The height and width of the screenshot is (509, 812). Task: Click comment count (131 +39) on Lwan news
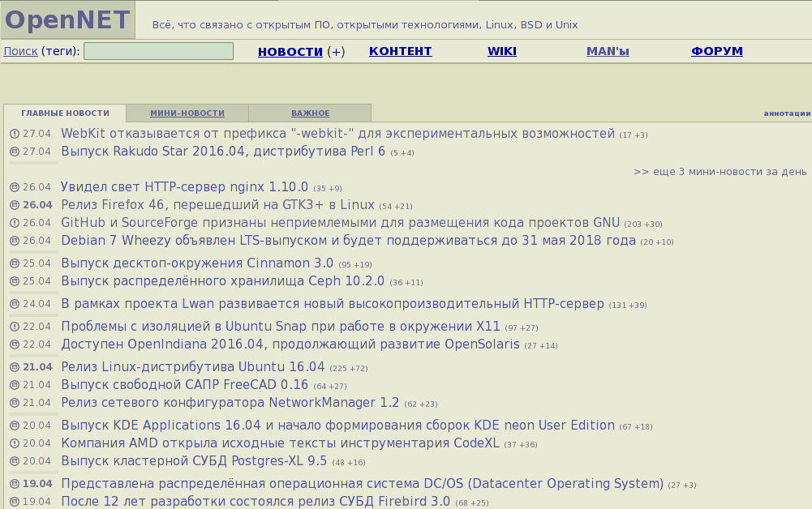point(628,306)
